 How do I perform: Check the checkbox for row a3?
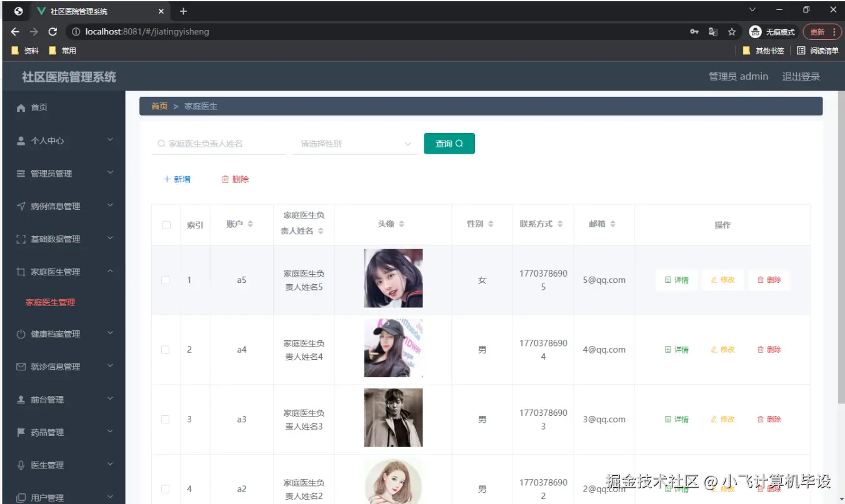click(x=166, y=420)
